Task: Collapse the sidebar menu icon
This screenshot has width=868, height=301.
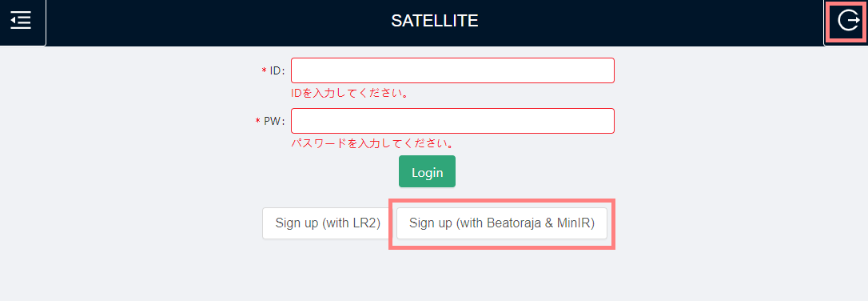Action: [x=21, y=21]
